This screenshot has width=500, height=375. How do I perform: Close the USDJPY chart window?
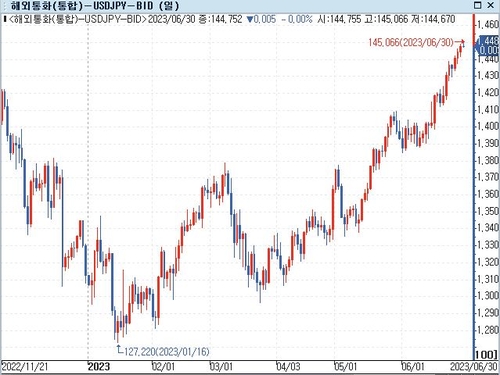[x=491, y=5]
